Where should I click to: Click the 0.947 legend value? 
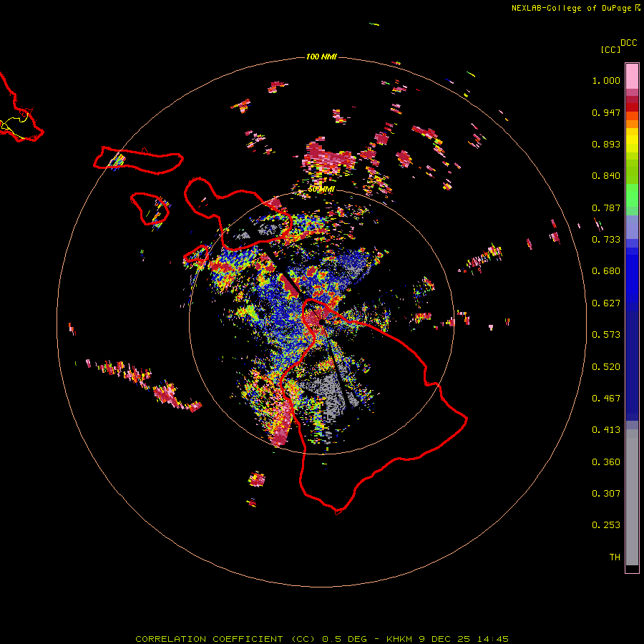pos(606,112)
